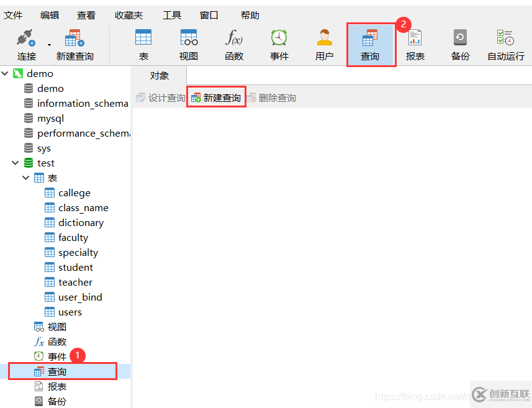Click the 新建查询 icon in main toolbar
The width and height of the screenshot is (532, 408).
[x=74, y=45]
